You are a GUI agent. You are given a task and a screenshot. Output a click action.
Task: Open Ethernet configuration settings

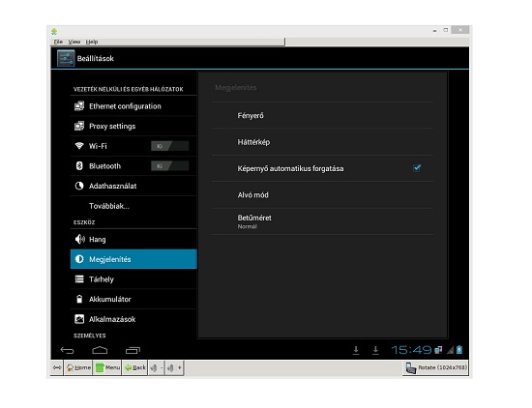133,106
